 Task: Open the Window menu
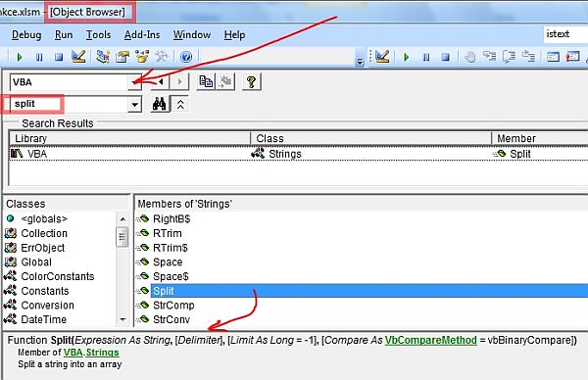[192, 35]
